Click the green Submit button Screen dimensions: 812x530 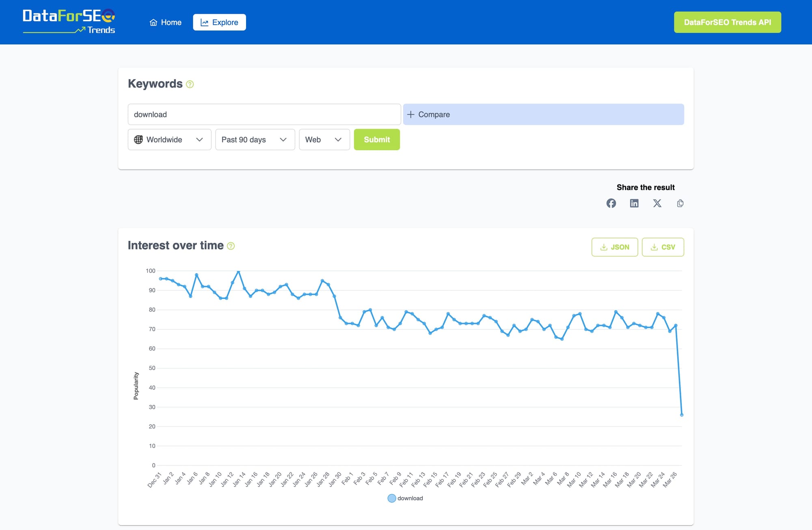point(377,140)
